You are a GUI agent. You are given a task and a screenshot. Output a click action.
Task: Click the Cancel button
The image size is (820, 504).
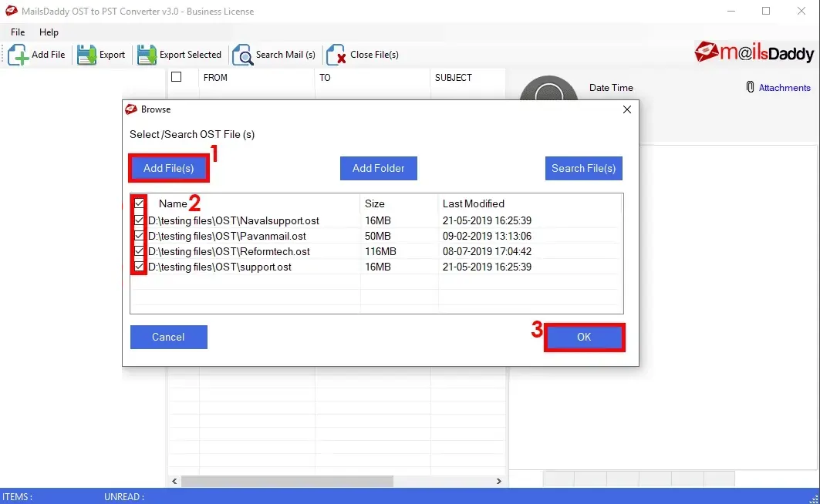click(x=168, y=337)
